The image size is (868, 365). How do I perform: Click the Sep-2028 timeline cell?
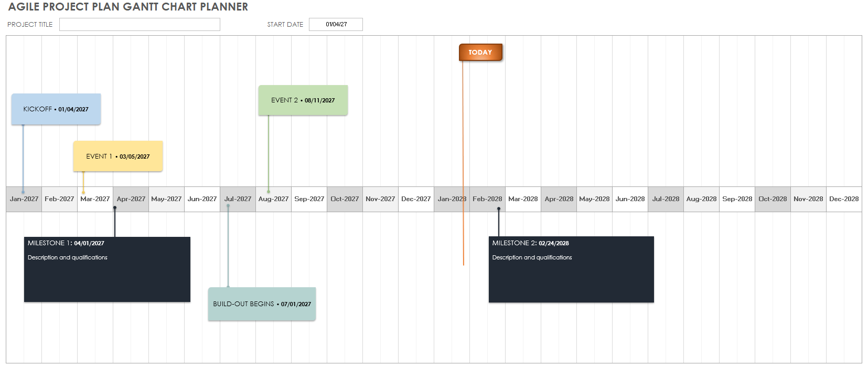coord(737,199)
